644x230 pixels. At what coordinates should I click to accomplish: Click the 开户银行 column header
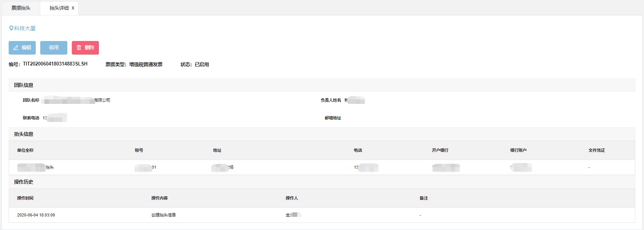440,150
